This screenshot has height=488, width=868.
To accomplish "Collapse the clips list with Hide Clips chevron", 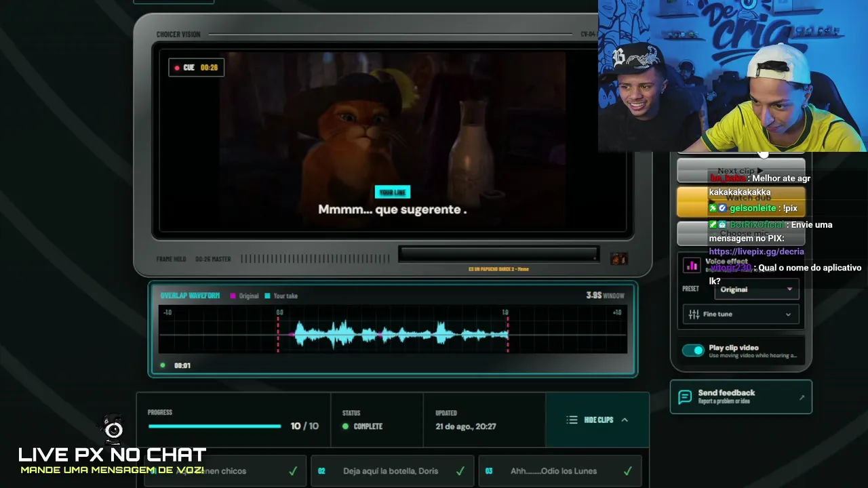I will pyautogui.click(x=625, y=420).
